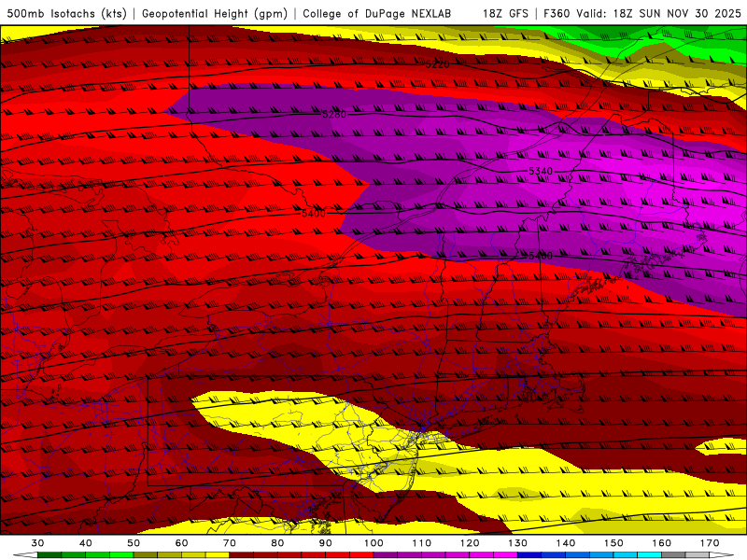The image size is (747, 560).
Task: Click the dark blue swatch starting at 130
Action: point(529,555)
